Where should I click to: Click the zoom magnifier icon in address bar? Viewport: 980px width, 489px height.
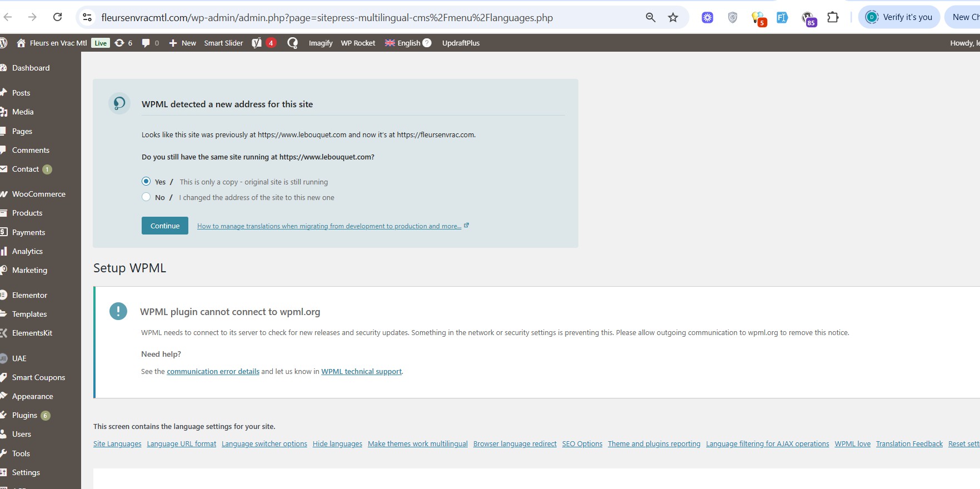[651, 17]
